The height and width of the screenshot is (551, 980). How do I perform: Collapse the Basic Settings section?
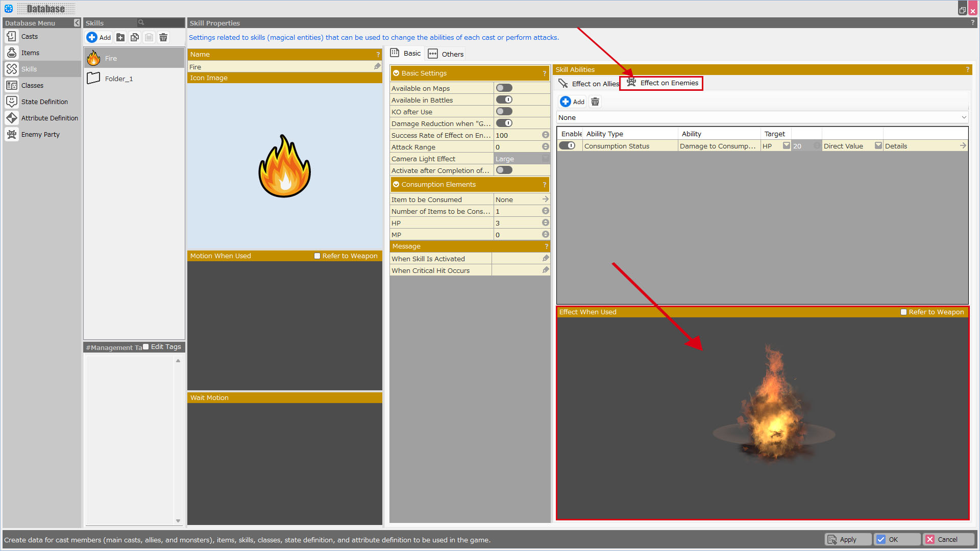[396, 73]
